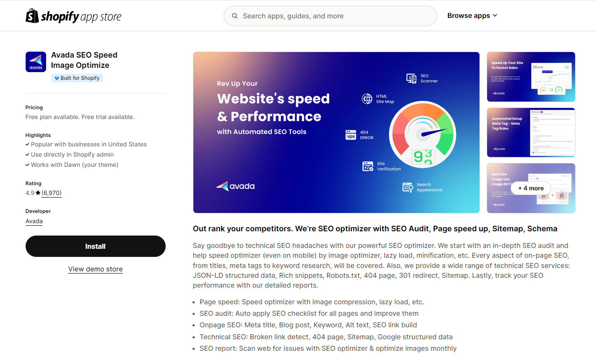Click the 404 Error icon in banner
This screenshot has width=596, height=364.
click(351, 135)
